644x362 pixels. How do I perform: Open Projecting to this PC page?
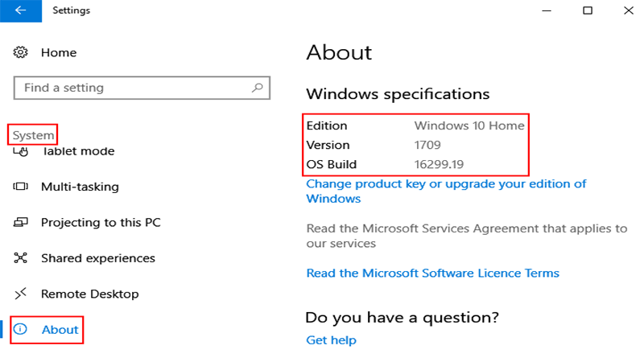(101, 223)
